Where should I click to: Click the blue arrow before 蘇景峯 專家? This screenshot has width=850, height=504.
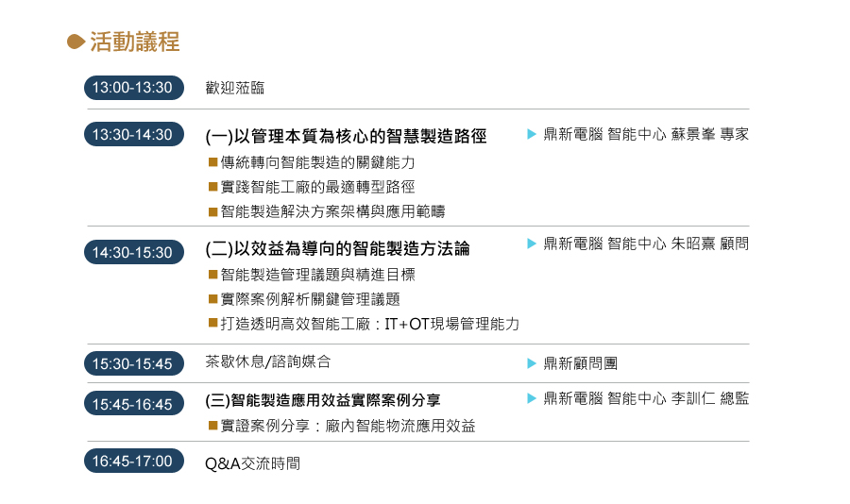[532, 134]
